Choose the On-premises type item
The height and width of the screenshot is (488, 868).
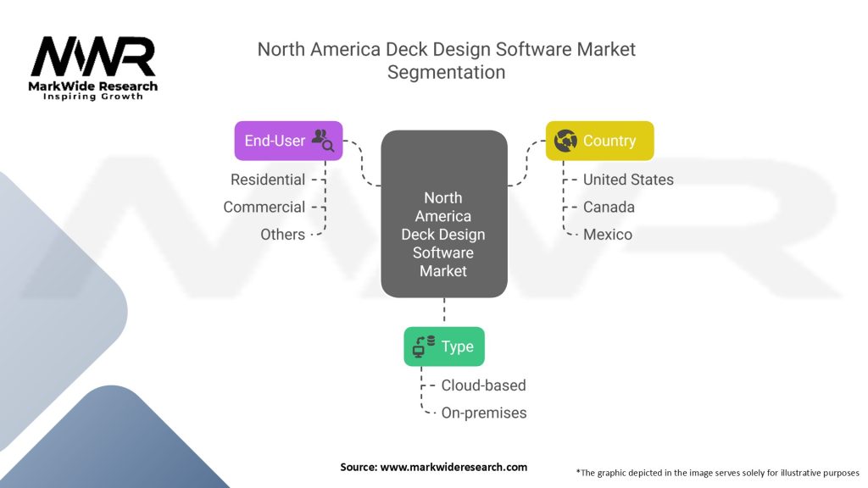[x=483, y=413]
